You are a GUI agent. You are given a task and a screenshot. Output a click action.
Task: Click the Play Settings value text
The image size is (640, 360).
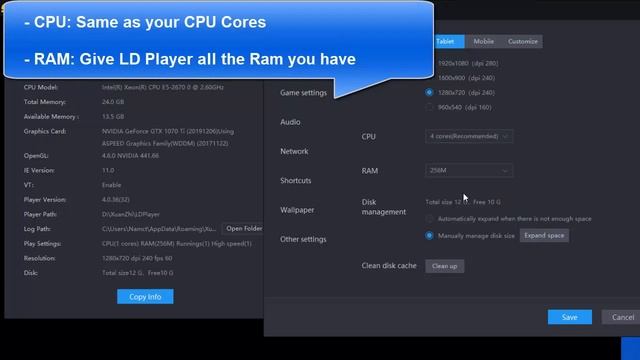click(177, 244)
